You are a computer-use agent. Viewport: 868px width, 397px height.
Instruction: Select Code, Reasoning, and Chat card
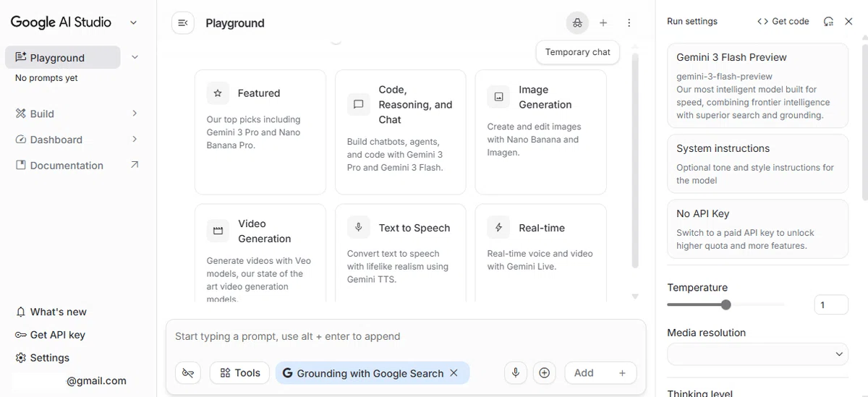point(400,132)
